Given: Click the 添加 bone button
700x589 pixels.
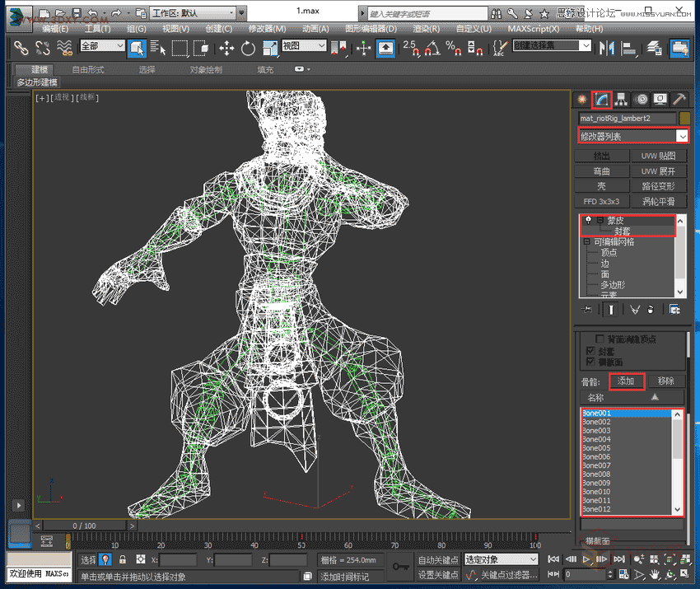Looking at the screenshot, I should [x=626, y=381].
